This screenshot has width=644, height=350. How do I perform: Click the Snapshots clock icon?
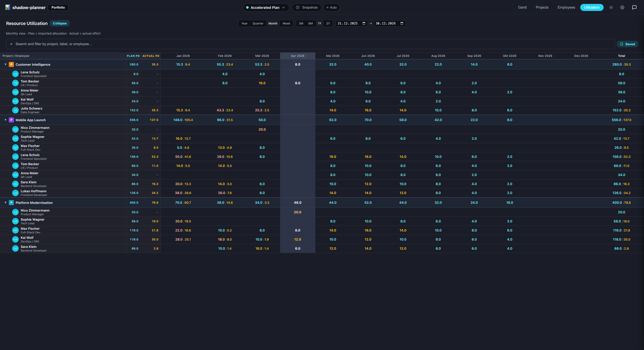[x=298, y=7]
